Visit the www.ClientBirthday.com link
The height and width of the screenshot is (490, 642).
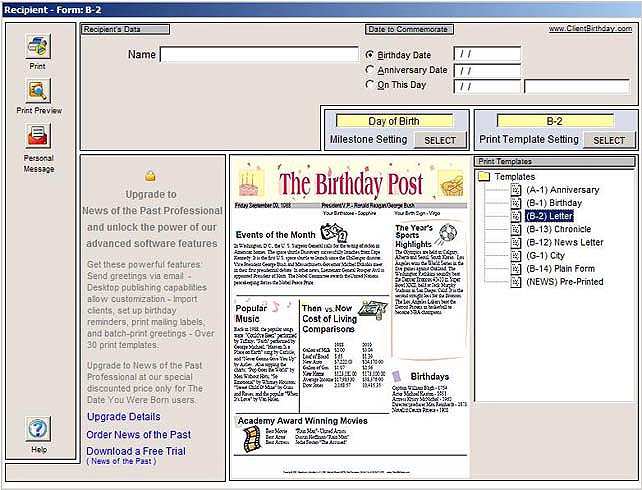(x=590, y=29)
